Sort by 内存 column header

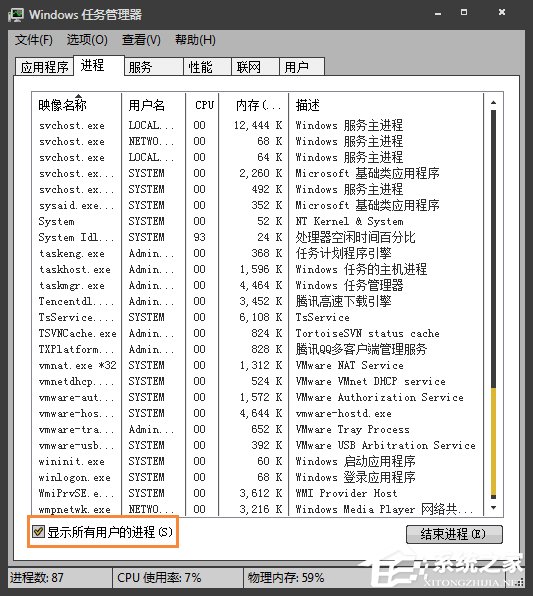[254, 105]
